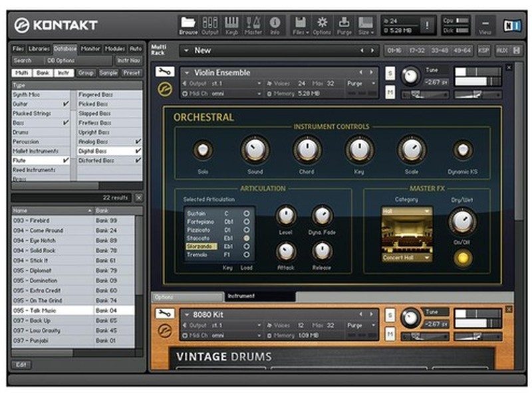
Task: Toggle the Solo switch in Instrument Controls
Action: pyautogui.click(x=203, y=149)
